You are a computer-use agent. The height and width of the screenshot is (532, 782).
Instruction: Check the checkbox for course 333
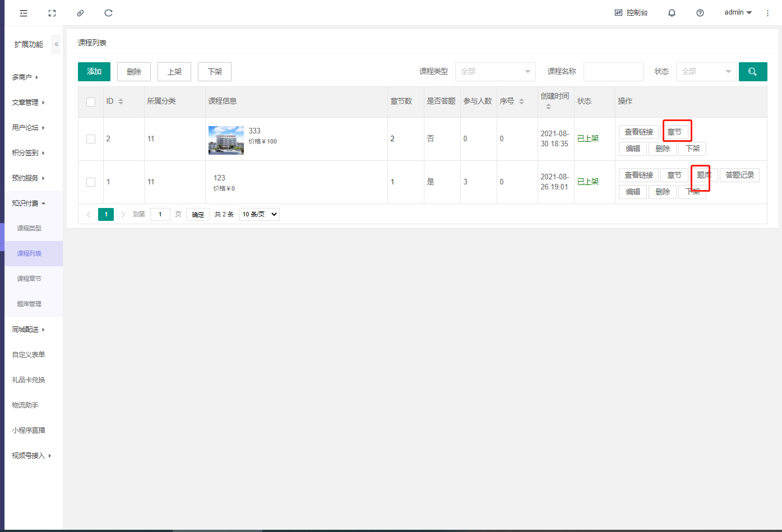tap(91, 139)
